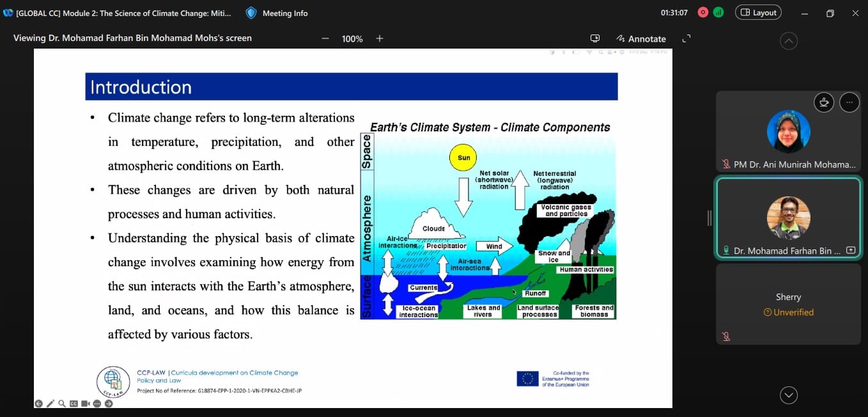The image size is (868, 417).
Task: Click the 'Human activities' diagram label
Action: point(586,269)
